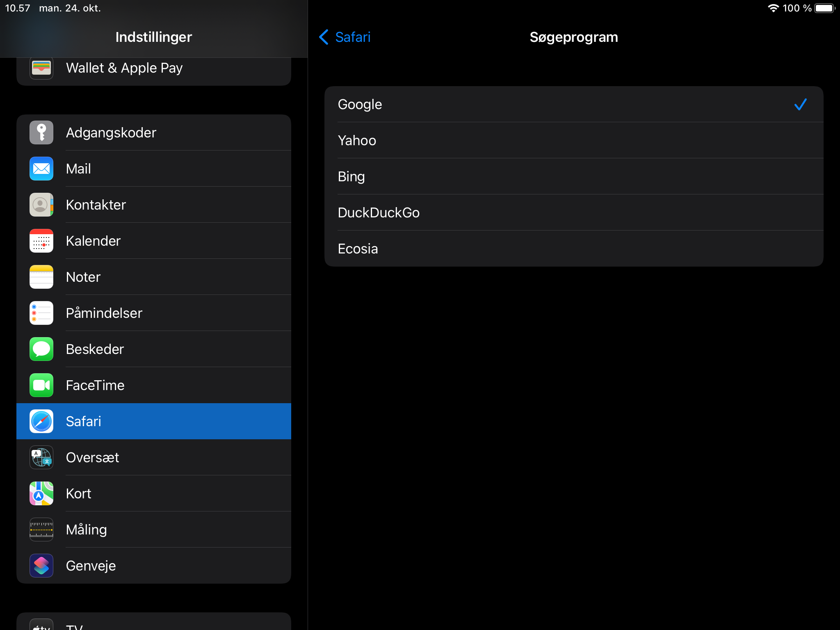Open the Kort maps icon
Image resolution: width=840 pixels, height=630 pixels.
coord(41,493)
